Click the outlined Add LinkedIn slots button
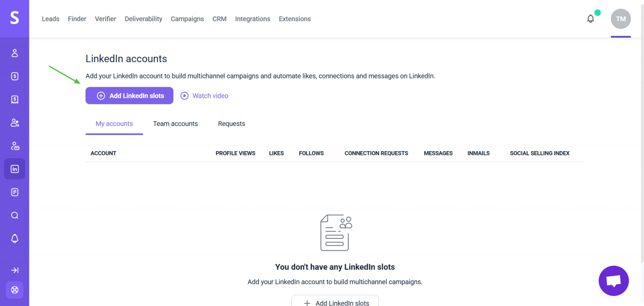Image resolution: width=644 pixels, height=306 pixels. [335, 301]
